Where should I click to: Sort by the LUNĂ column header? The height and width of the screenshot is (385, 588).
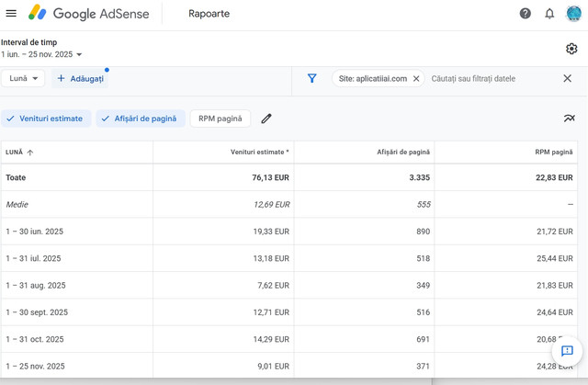tap(19, 152)
